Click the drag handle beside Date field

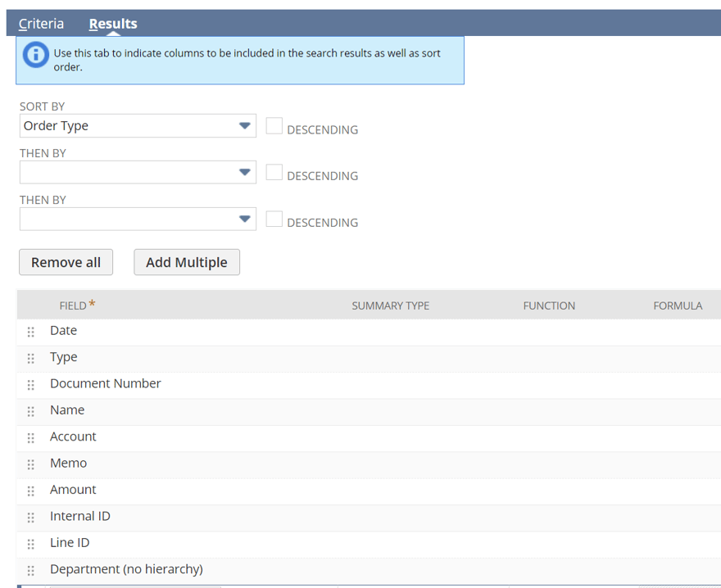click(30, 332)
